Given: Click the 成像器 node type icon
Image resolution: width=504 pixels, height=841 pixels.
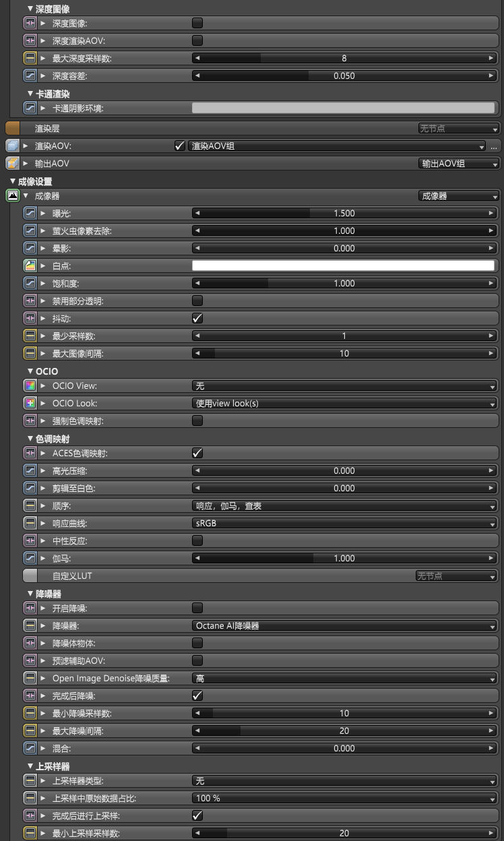Looking at the screenshot, I should (12, 196).
